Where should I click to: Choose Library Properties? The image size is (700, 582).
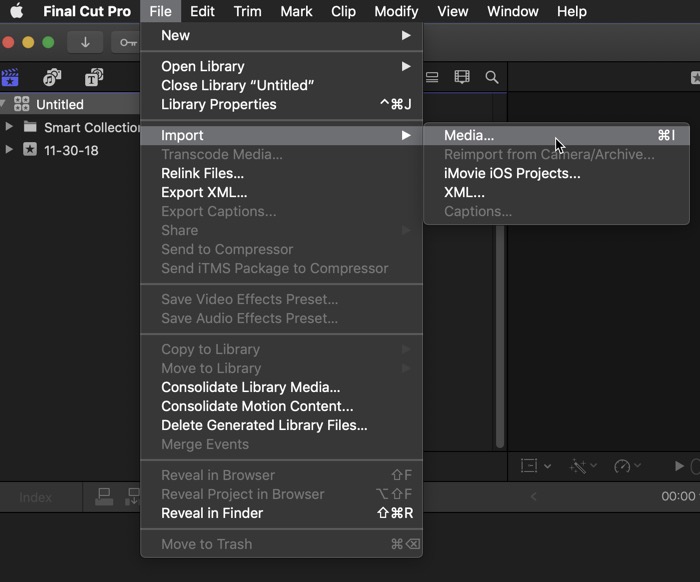pos(281,104)
